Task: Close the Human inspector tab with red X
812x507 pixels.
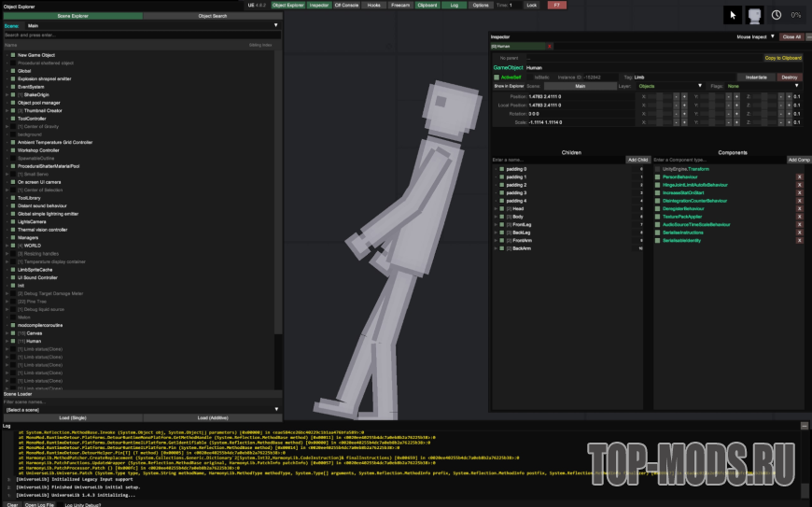Action: [x=550, y=46]
